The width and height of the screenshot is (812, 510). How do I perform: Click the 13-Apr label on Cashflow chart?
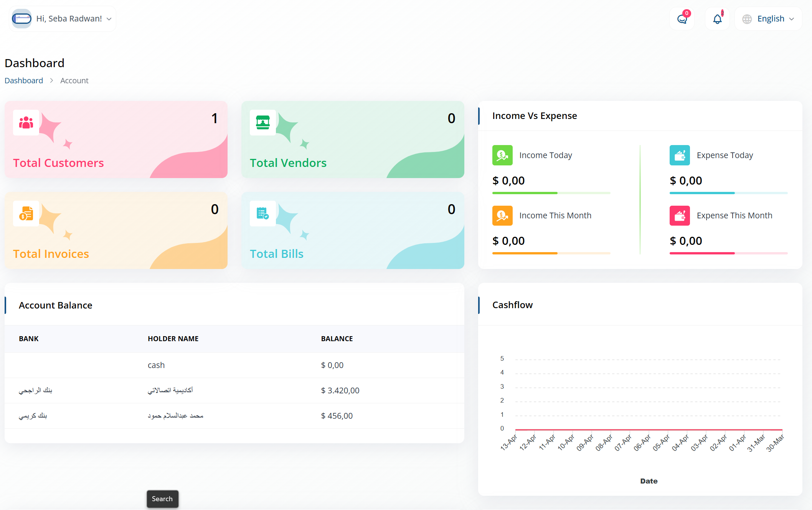[509, 443]
